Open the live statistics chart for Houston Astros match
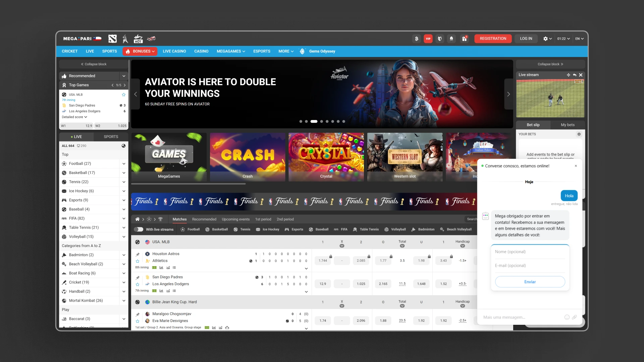Image resolution: width=644 pixels, height=362 pixels. [161, 267]
